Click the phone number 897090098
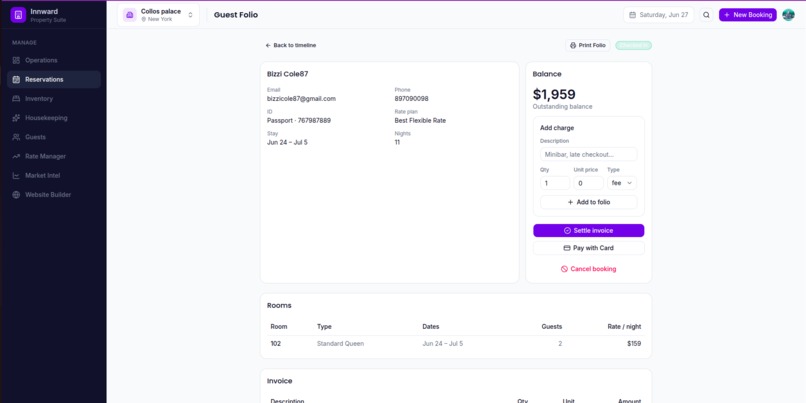 [411, 99]
